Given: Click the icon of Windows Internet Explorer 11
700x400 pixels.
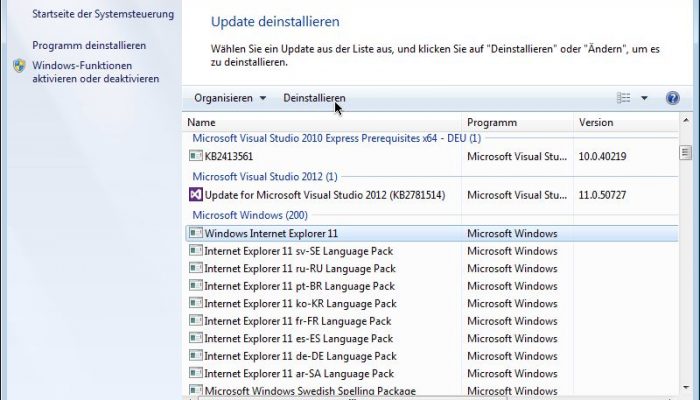Looking at the screenshot, I should coord(196,233).
